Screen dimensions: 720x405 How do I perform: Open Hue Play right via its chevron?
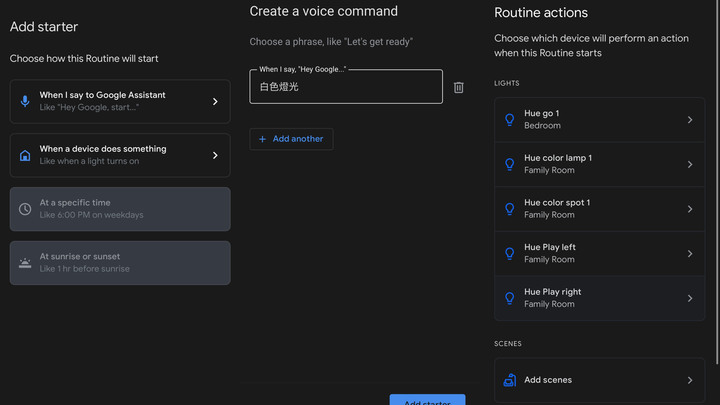(690, 298)
